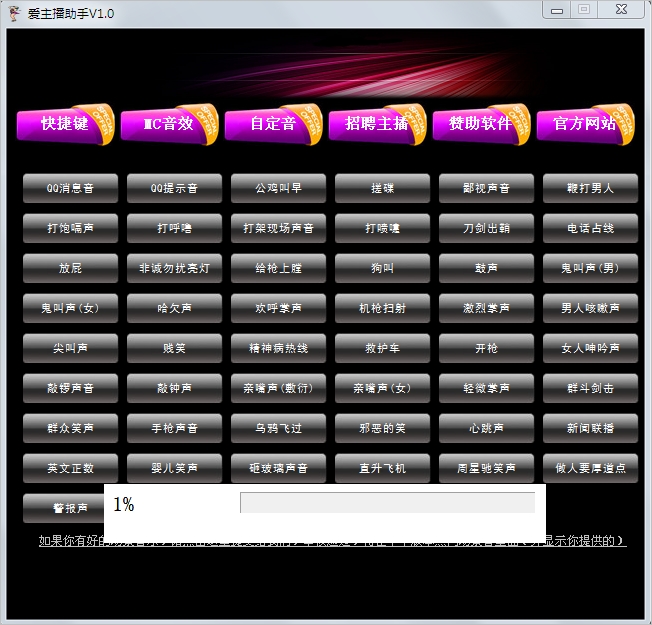Play the 开枪 gunshot sound
Screen dimensions: 652x625
[x=486, y=348]
